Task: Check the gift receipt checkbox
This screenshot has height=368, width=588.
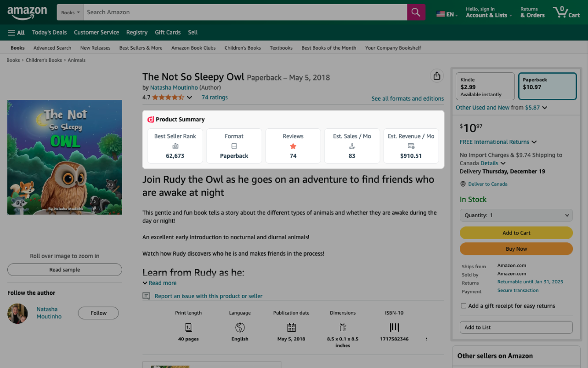Action: [464, 306]
